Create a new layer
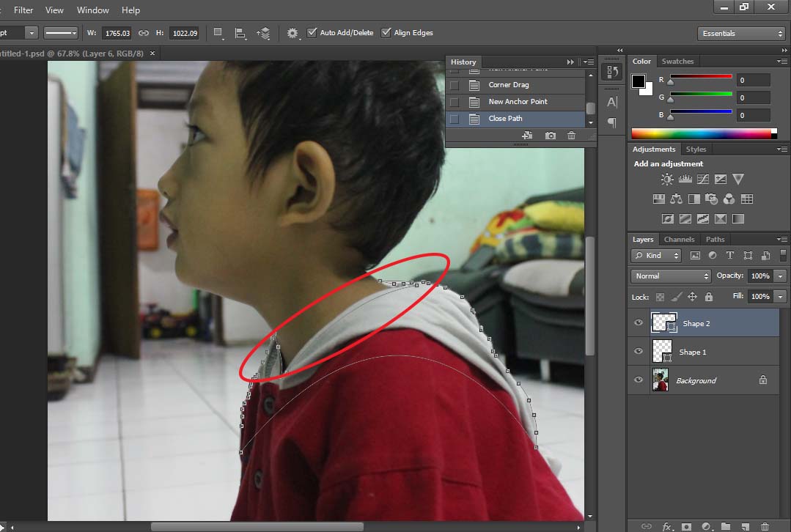Image resolution: width=791 pixels, height=532 pixels. pos(746,526)
